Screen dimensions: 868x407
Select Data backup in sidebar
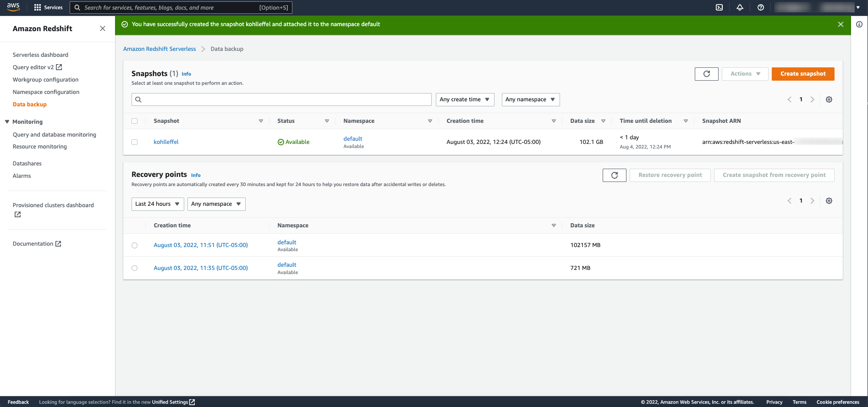30,104
